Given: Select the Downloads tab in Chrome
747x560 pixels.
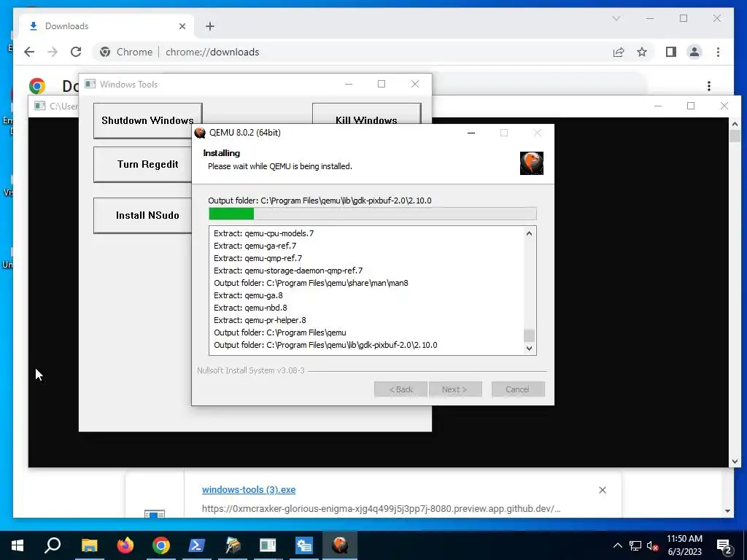Looking at the screenshot, I should point(107,26).
